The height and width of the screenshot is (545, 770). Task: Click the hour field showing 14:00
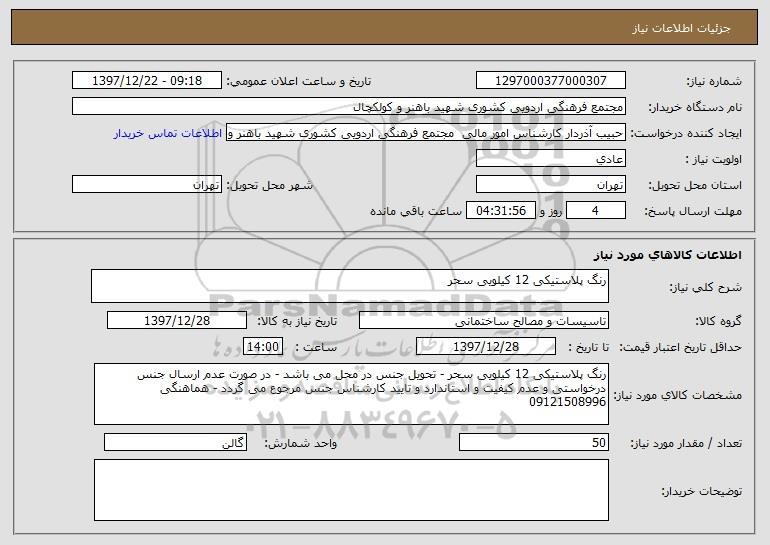click(263, 347)
